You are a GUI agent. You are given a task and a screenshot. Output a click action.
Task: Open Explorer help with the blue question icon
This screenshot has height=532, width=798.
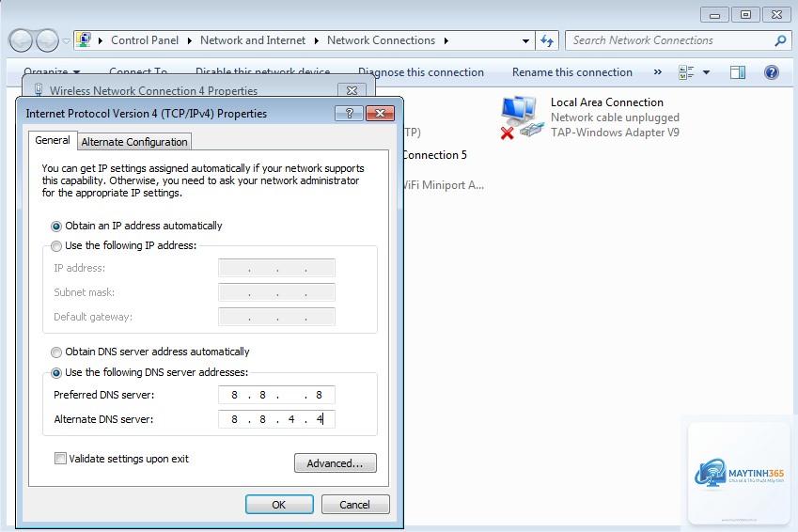pos(772,72)
